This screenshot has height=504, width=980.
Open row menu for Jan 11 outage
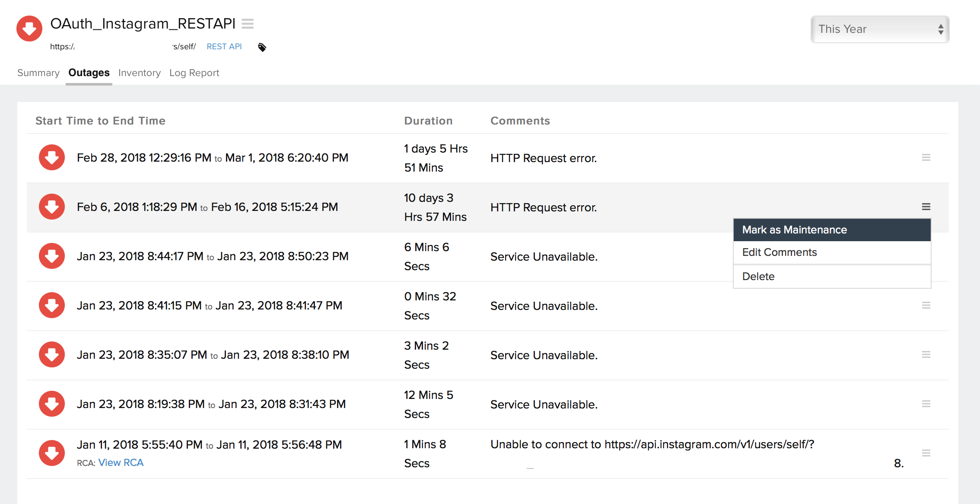pos(926,453)
